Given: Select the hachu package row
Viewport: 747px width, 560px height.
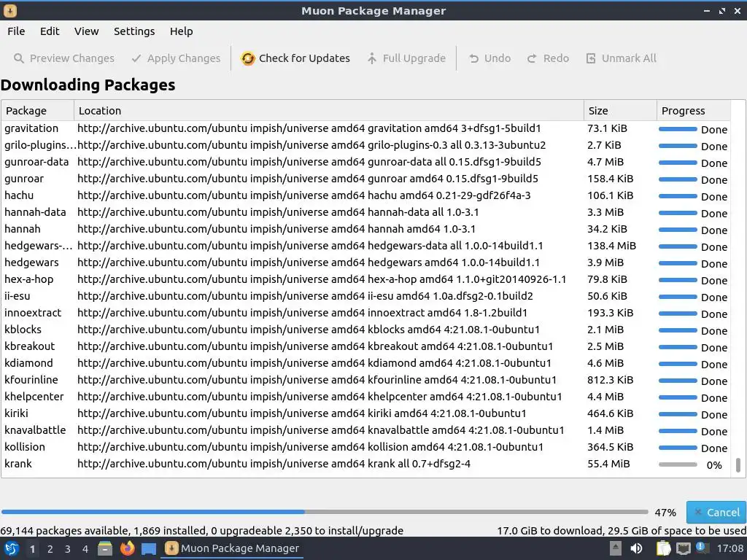Looking at the screenshot, I should tap(366, 195).
